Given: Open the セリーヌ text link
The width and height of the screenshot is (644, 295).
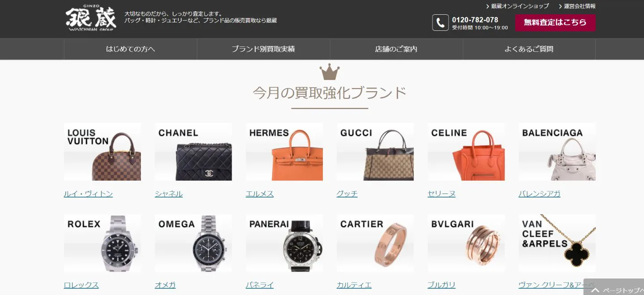Looking at the screenshot, I should point(441,194).
